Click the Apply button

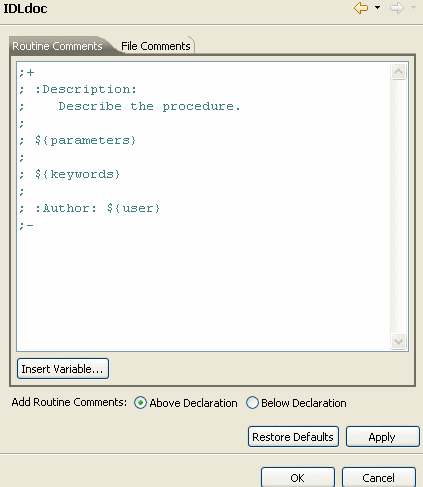[x=382, y=437]
